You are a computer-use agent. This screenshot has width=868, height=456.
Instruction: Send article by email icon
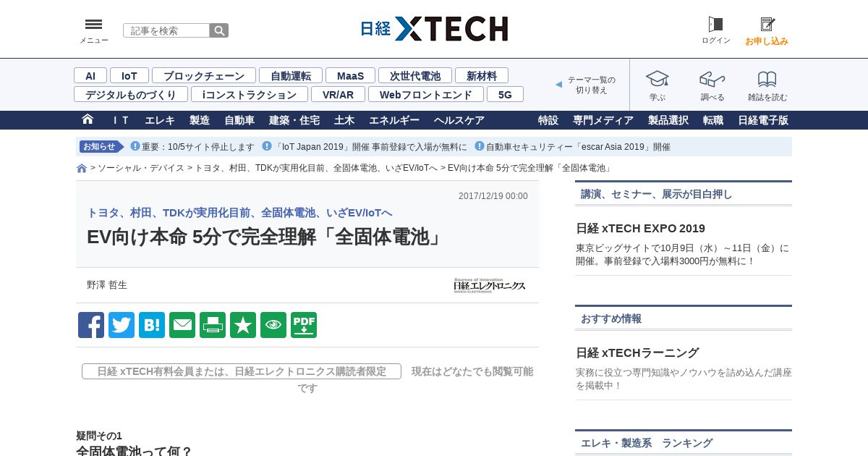pyautogui.click(x=182, y=325)
